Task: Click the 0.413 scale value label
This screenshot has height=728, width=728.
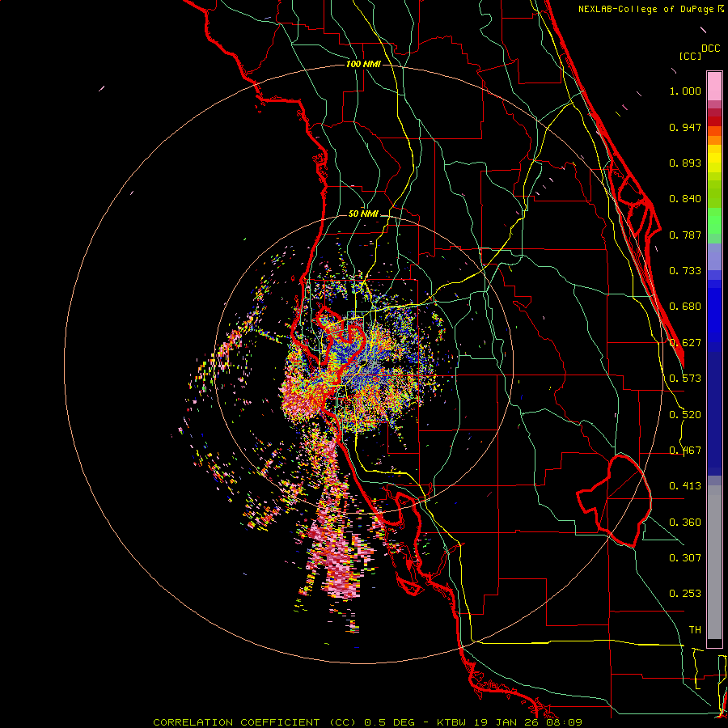Action: point(685,486)
